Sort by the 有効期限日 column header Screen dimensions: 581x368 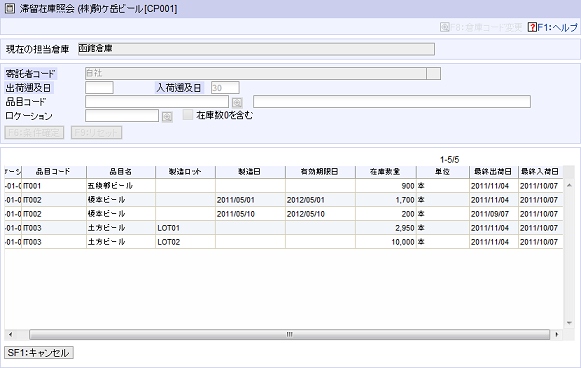click(x=320, y=172)
